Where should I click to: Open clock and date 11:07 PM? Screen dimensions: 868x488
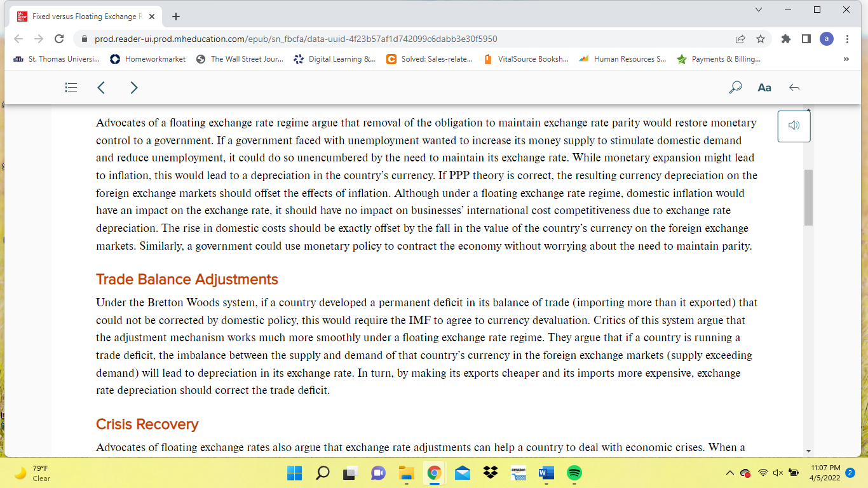825,473
